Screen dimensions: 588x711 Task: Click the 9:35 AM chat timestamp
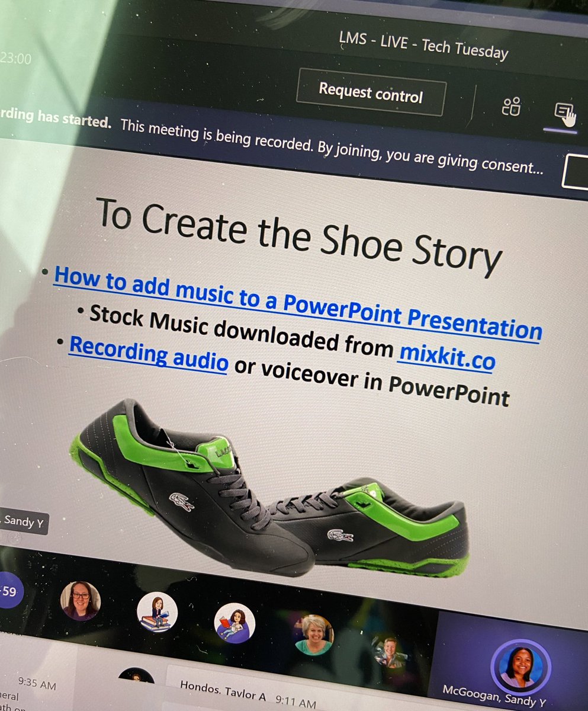pos(36,683)
